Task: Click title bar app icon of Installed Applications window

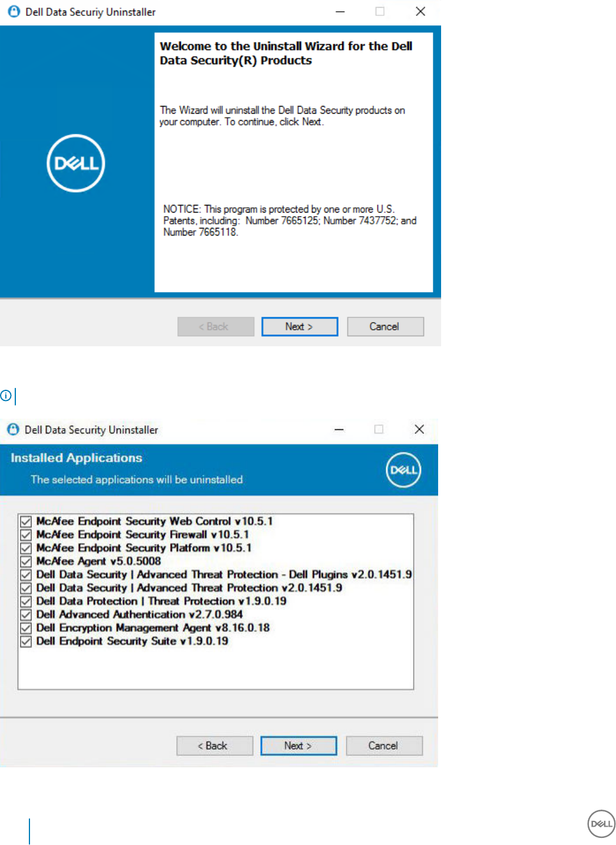Action: [13, 429]
